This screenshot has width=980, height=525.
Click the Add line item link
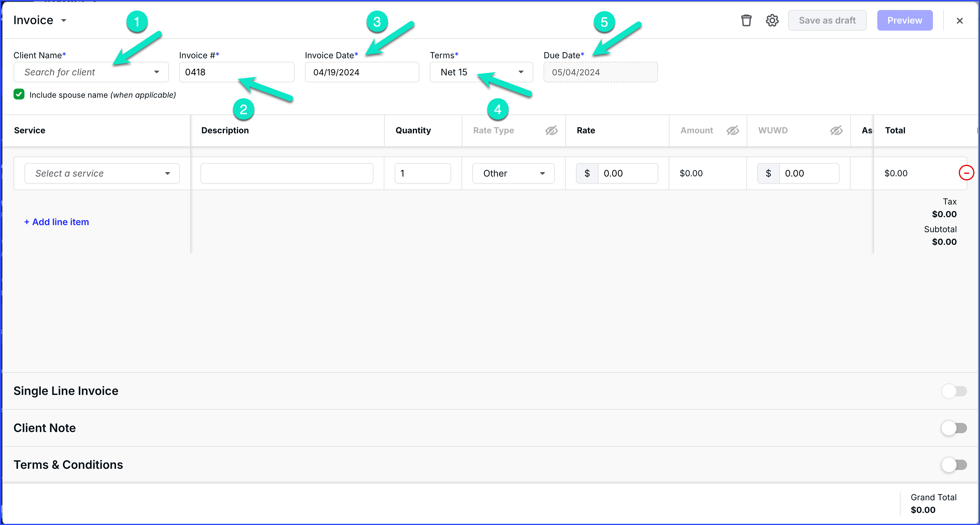57,222
